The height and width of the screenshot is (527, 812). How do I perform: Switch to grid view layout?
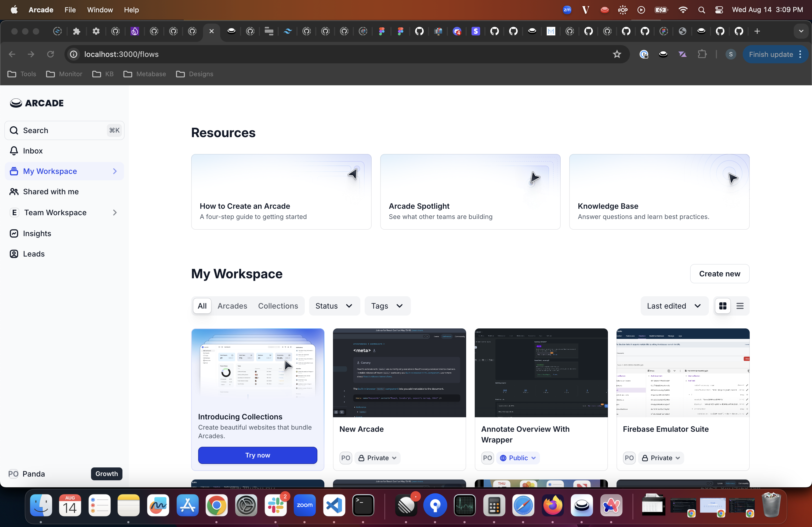tap(723, 306)
